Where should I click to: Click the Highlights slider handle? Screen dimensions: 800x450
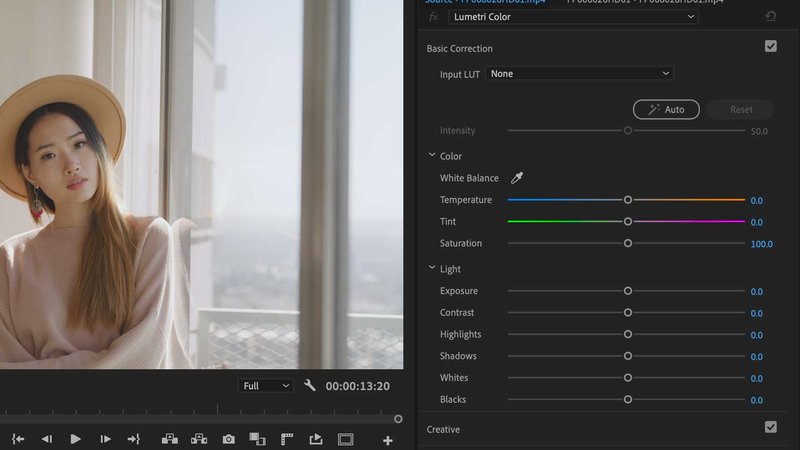point(628,334)
